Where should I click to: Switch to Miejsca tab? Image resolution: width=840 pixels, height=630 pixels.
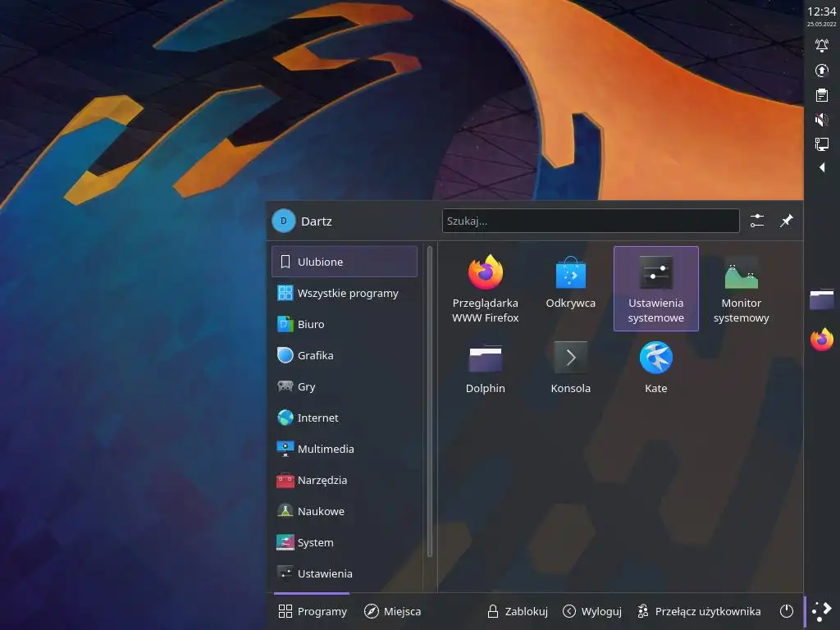pyautogui.click(x=392, y=611)
